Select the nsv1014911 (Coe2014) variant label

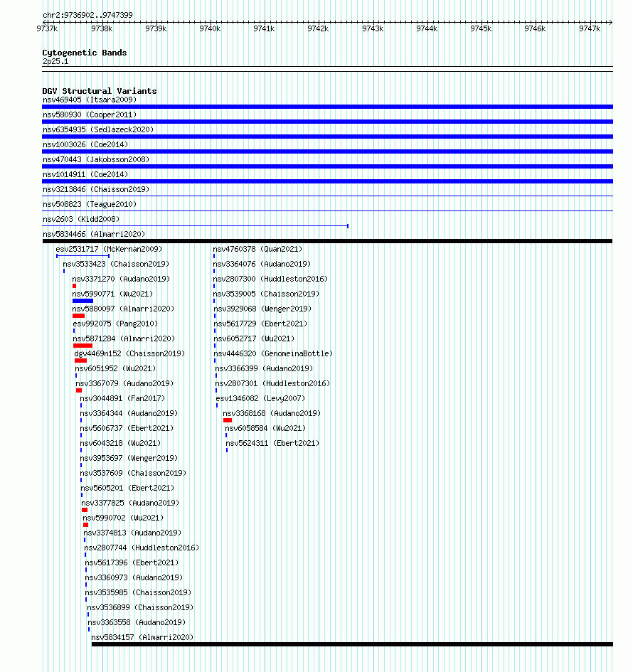85,175
